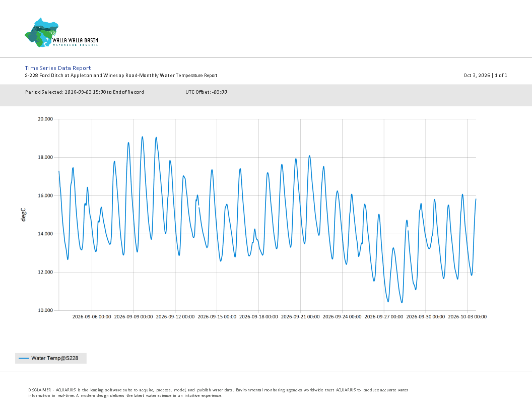The height and width of the screenshot is (411, 532).
Task: Click the Walla Walla Basin logo
Action: point(61,33)
